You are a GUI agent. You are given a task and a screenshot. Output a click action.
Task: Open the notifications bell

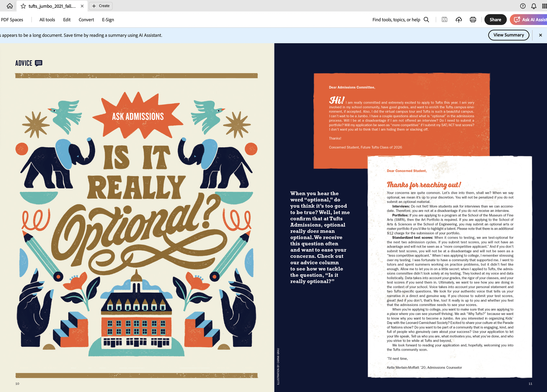pos(534,6)
